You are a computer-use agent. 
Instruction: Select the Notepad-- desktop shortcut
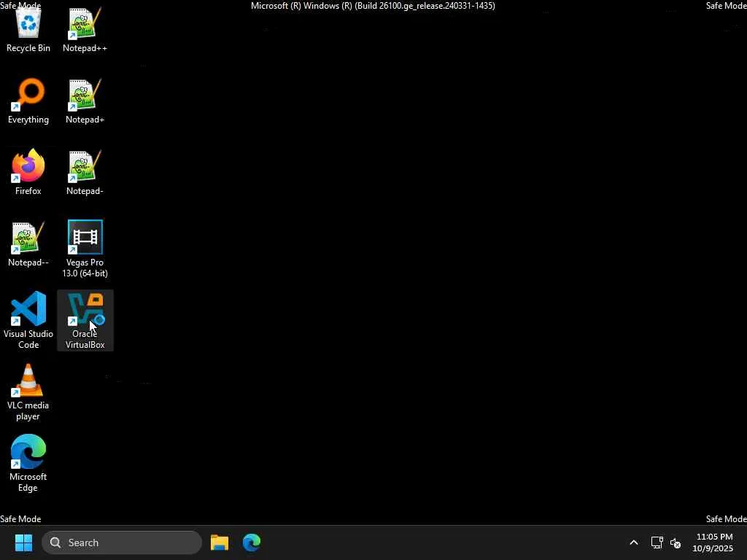[28, 244]
